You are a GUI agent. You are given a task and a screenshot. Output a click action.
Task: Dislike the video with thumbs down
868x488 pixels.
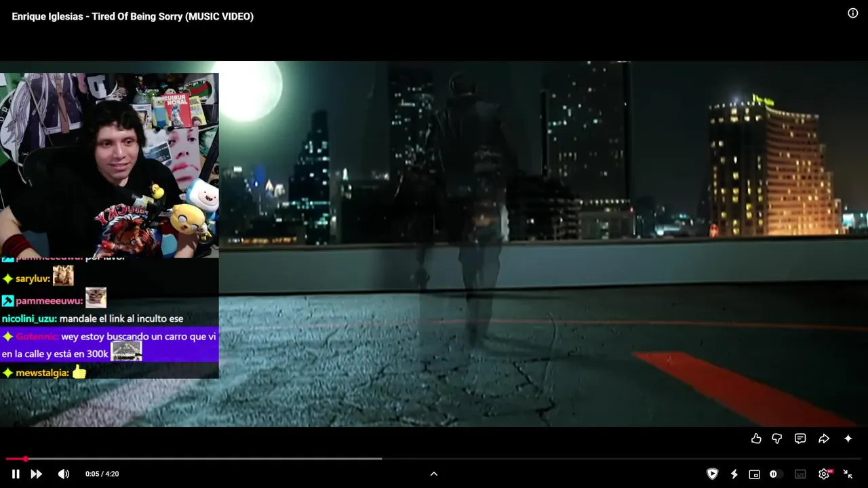(777, 439)
